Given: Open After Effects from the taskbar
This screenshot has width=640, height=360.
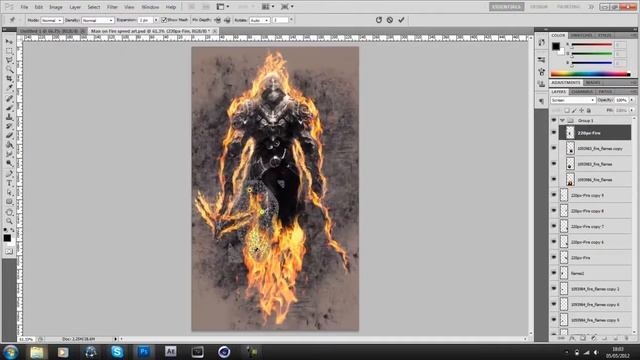Looking at the screenshot, I should tap(171, 351).
